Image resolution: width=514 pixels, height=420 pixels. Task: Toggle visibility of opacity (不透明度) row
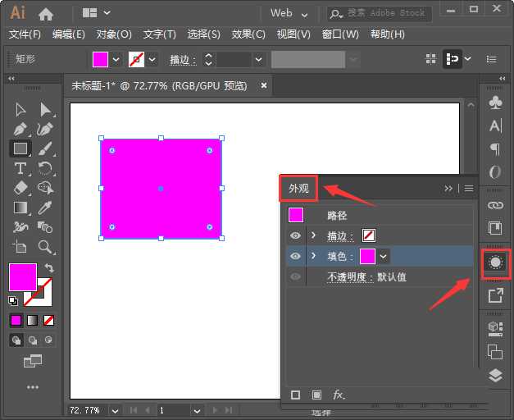pos(295,277)
